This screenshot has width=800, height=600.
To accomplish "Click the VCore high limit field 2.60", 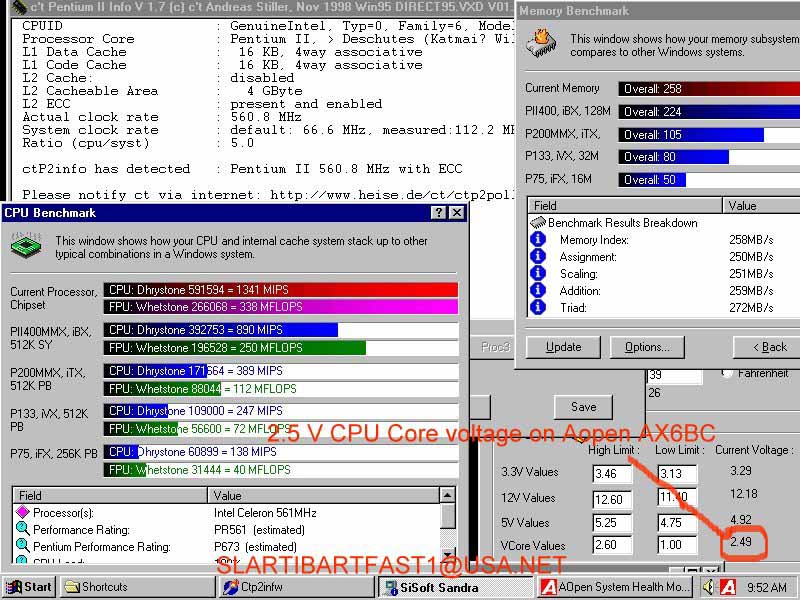I will tap(612, 545).
